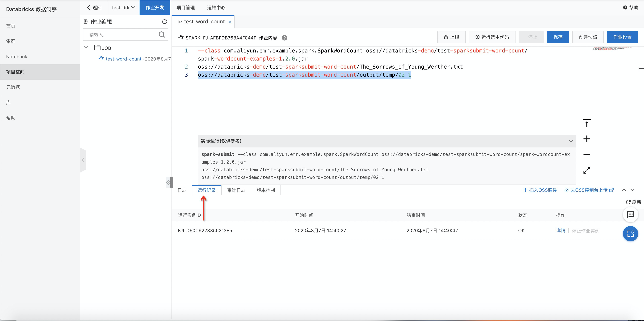Image resolution: width=644 pixels, height=321 pixels.
Task: Open 运维中心 tab
Action: 216,7
